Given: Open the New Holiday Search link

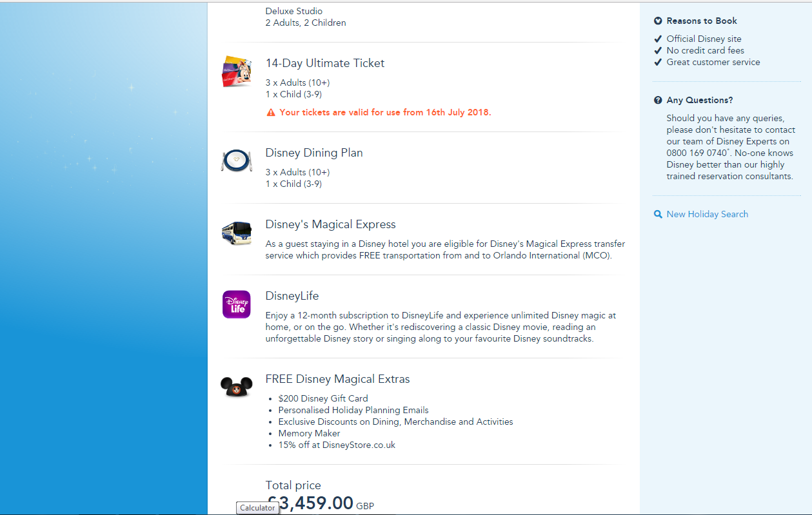Looking at the screenshot, I should (x=707, y=214).
